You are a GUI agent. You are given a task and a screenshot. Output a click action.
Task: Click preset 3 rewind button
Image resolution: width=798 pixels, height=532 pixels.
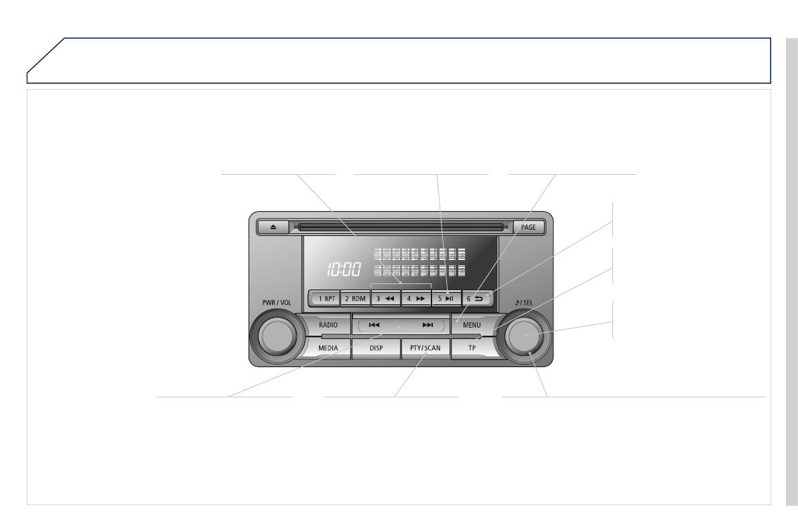[386, 298]
